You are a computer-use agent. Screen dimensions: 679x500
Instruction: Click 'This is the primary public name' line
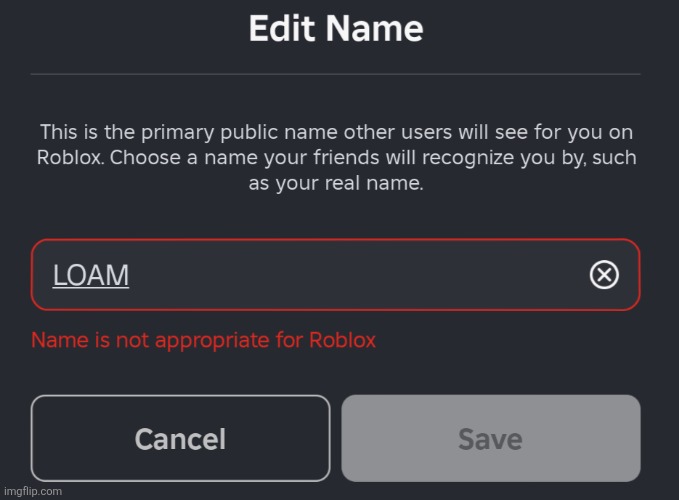tap(336, 132)
